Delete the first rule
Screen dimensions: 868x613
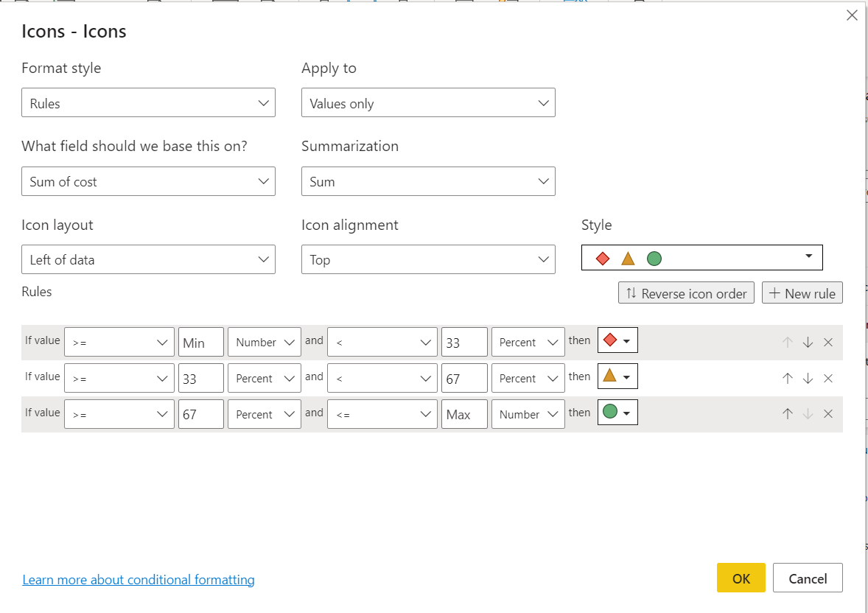click(828, 342)
